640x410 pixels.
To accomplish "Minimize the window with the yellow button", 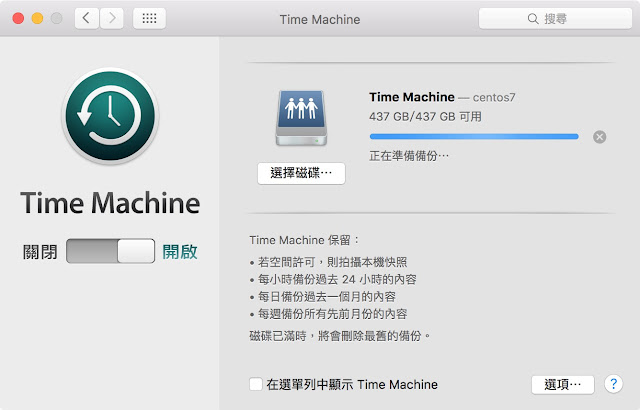I will [38, 18].
